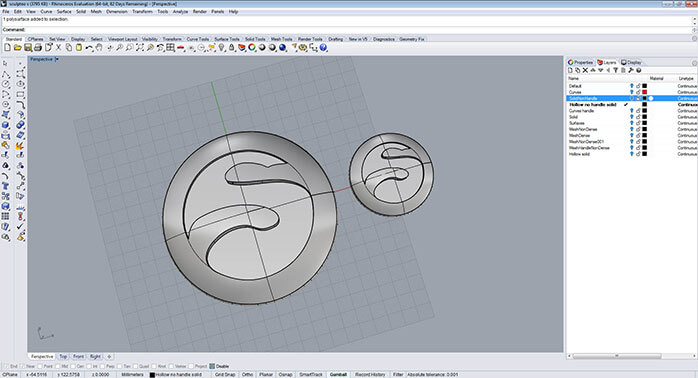
Task: Toggle the Point osnap checkbox
Action: click(x=41, y=366)
